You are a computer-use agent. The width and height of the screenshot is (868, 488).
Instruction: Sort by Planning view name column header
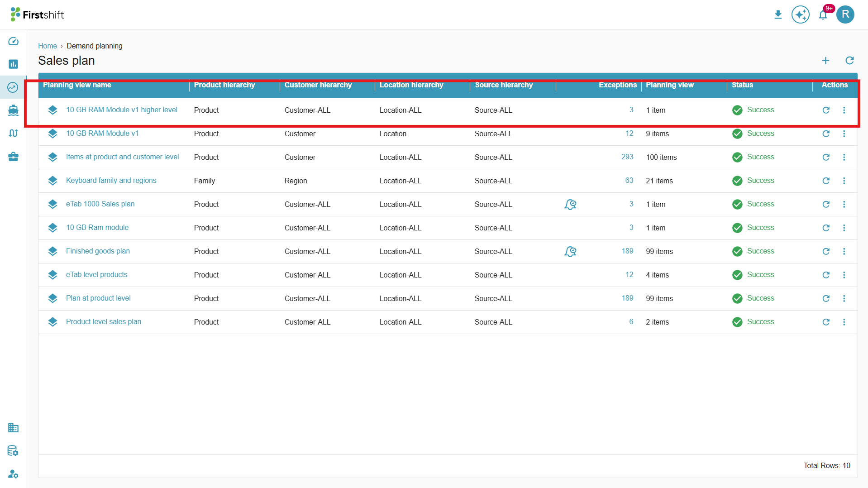tap(77, 85)
